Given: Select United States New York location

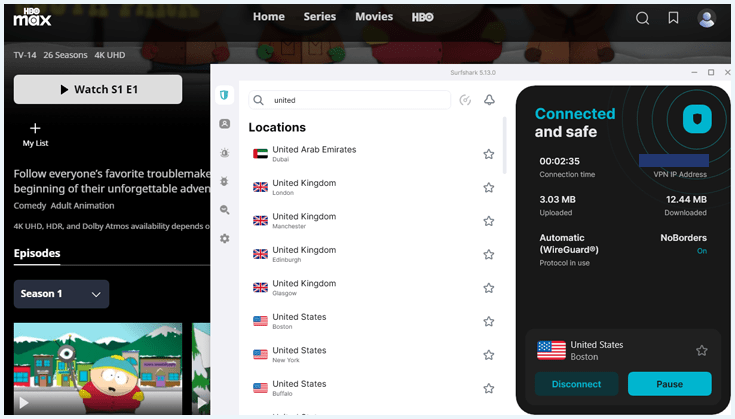Looking at the screenshot, I should coord(373,355).
